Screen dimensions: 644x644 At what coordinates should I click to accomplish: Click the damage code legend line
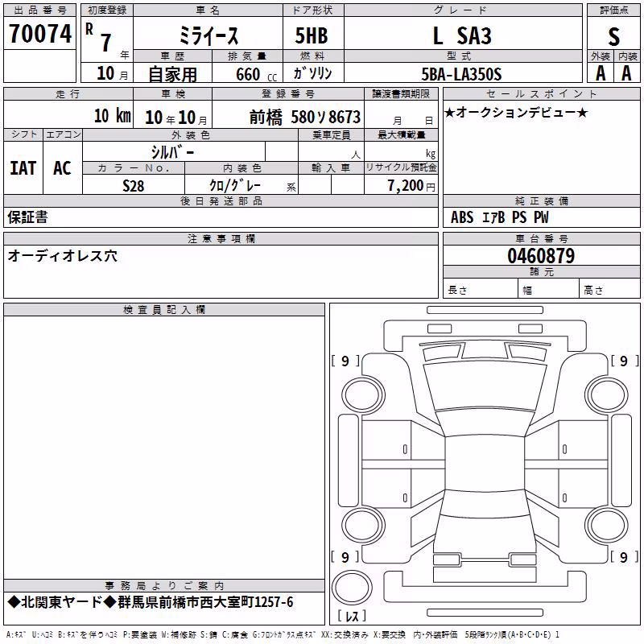283,635
